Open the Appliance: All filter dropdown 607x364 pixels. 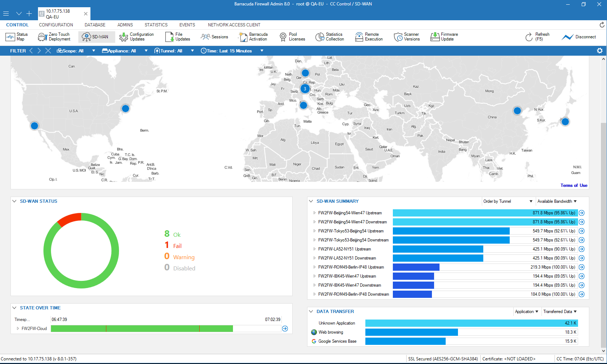(x=125, y=51)
